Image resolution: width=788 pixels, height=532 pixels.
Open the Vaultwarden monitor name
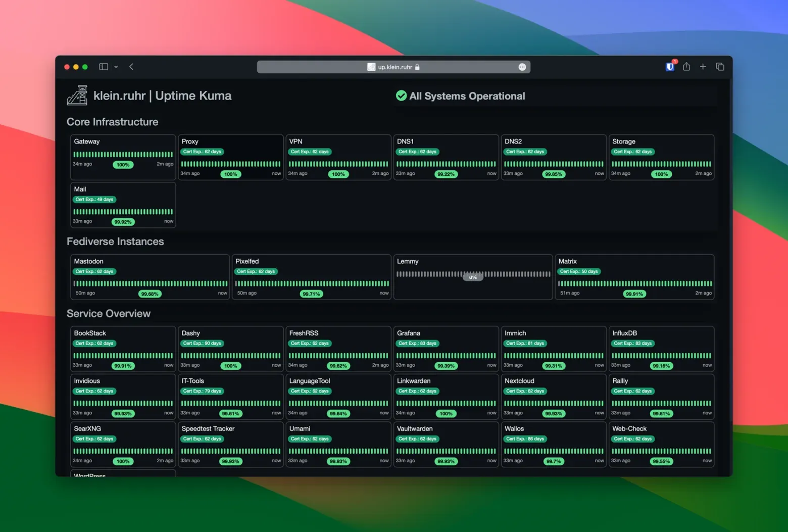point(415,428)
